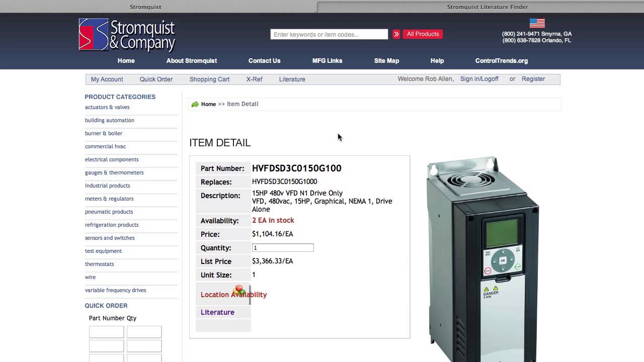Click '2 EA in stock' availability text
The image size is (644, 362).
tap(273, 220)
